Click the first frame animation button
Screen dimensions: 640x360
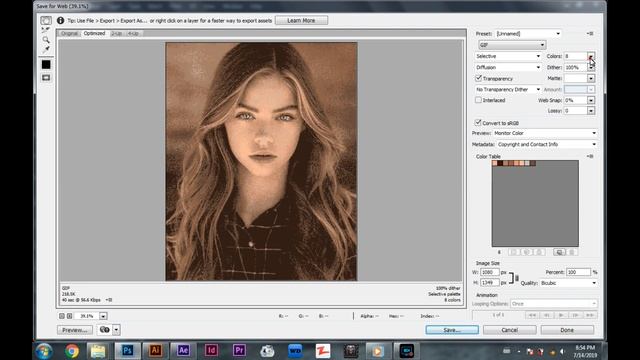coord(532,315)
